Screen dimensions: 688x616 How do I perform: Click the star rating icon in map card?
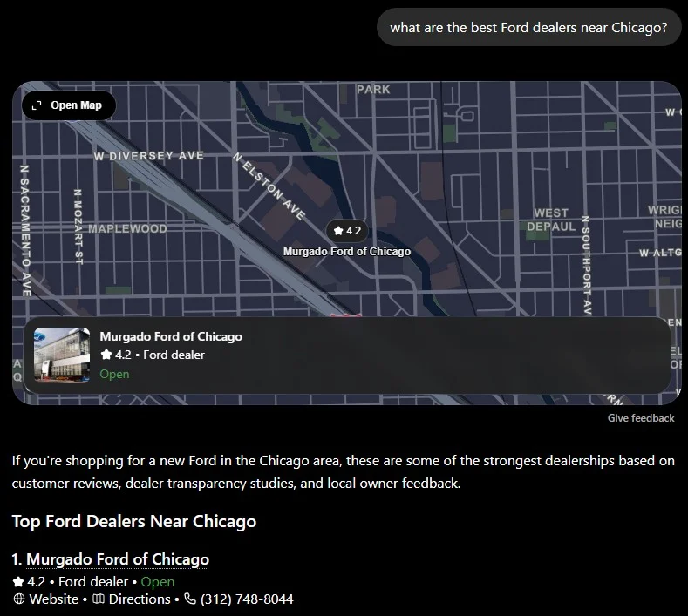[x=106, y=355]
